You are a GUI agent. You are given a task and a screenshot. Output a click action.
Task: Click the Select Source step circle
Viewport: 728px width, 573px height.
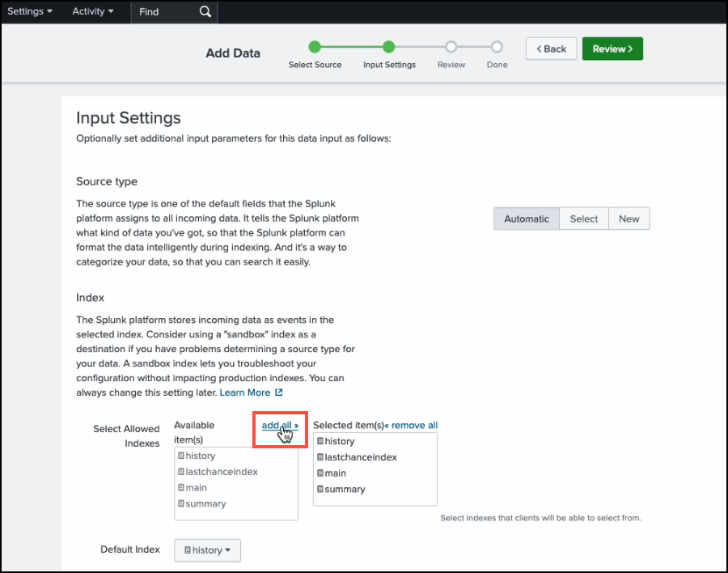[x=315, y=47]
